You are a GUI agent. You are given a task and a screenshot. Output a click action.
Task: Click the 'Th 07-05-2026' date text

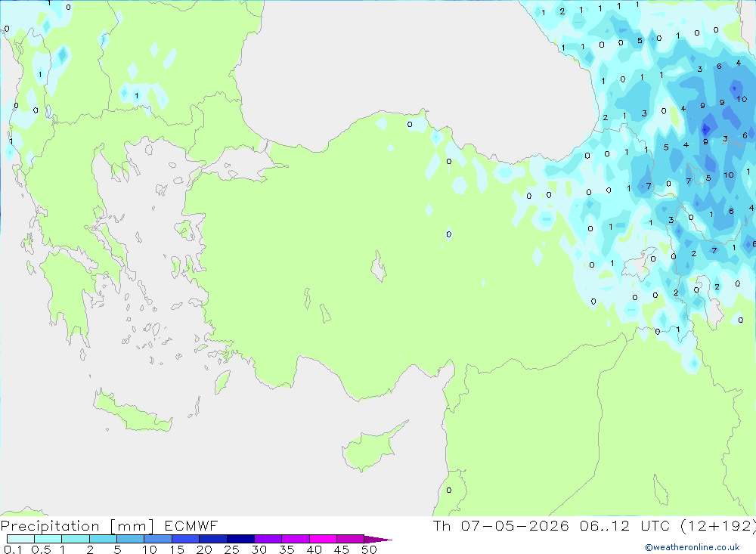click(x=501, y=525)
